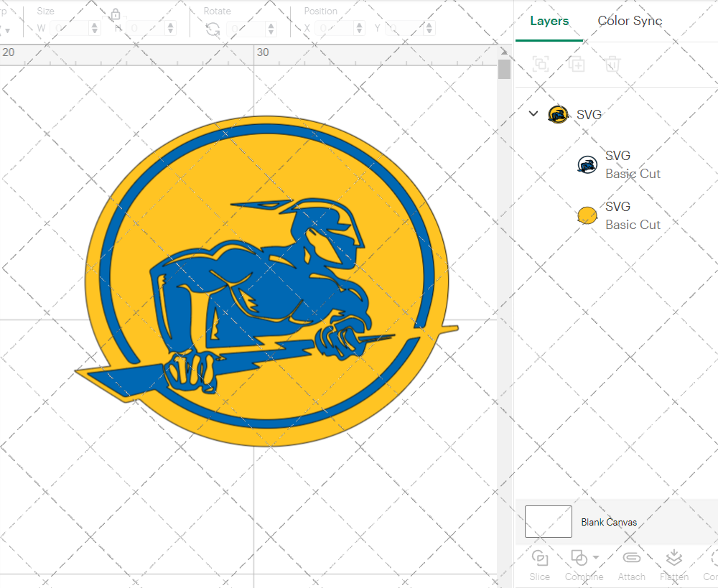Click the Combine tool icon
Image resolution: width=718 pixels, height=588 pixels.
(579, 559)
